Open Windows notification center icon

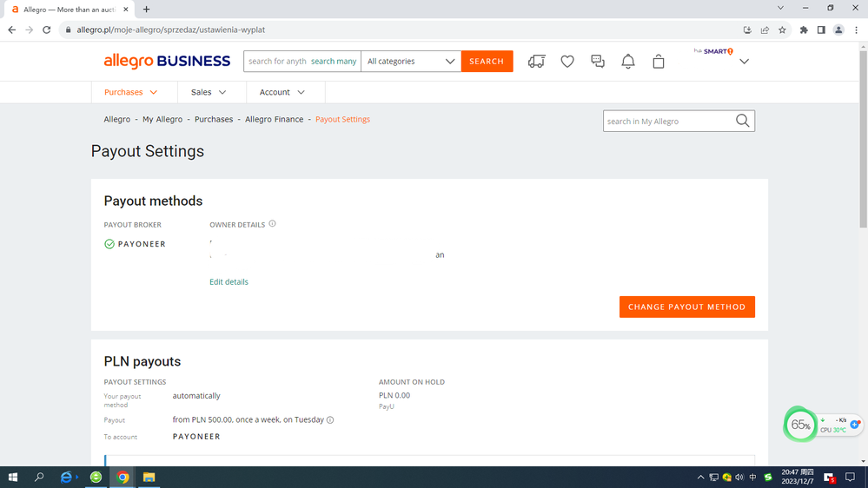tap(851, 477)
